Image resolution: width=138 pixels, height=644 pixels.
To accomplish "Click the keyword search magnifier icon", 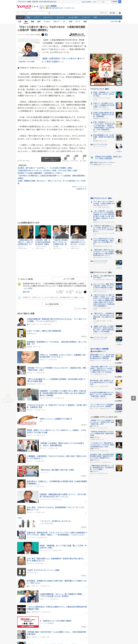I will point(49,13).
